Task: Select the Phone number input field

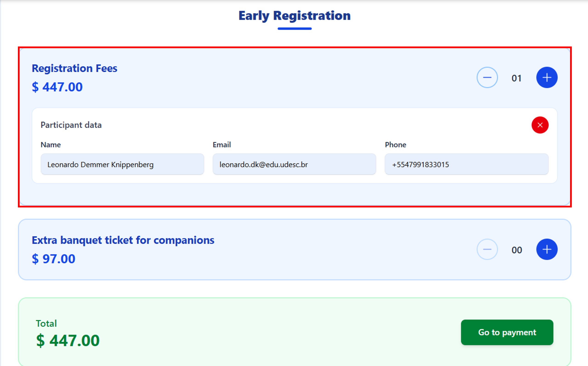Action: (466, 164)
